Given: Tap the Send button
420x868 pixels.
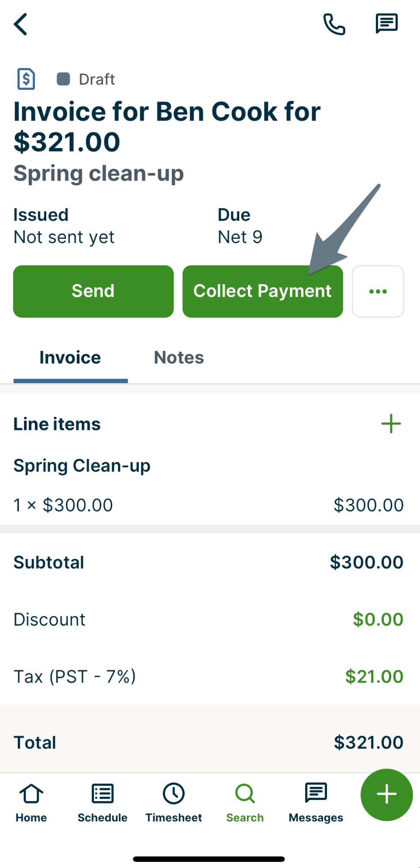Looking at the screenshot, I should point(93,291).
